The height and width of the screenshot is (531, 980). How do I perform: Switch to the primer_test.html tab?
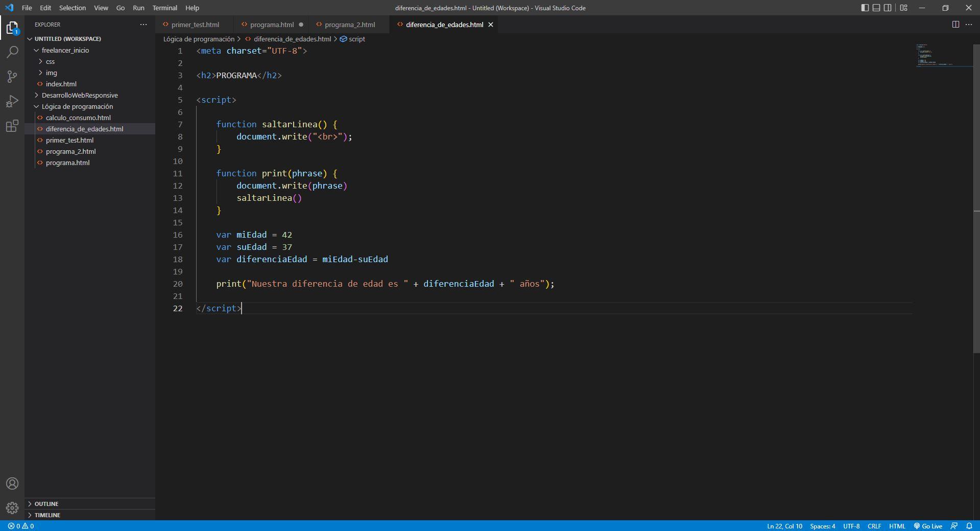click(195, 25)
